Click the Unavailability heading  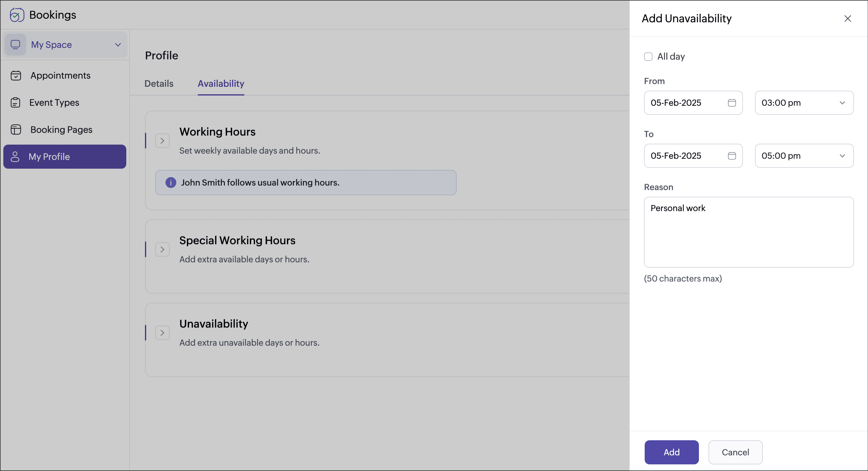pos(214,324)
